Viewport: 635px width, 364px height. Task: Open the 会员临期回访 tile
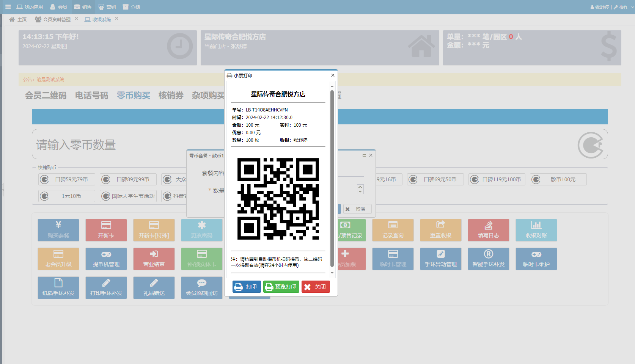click(202, 288)
